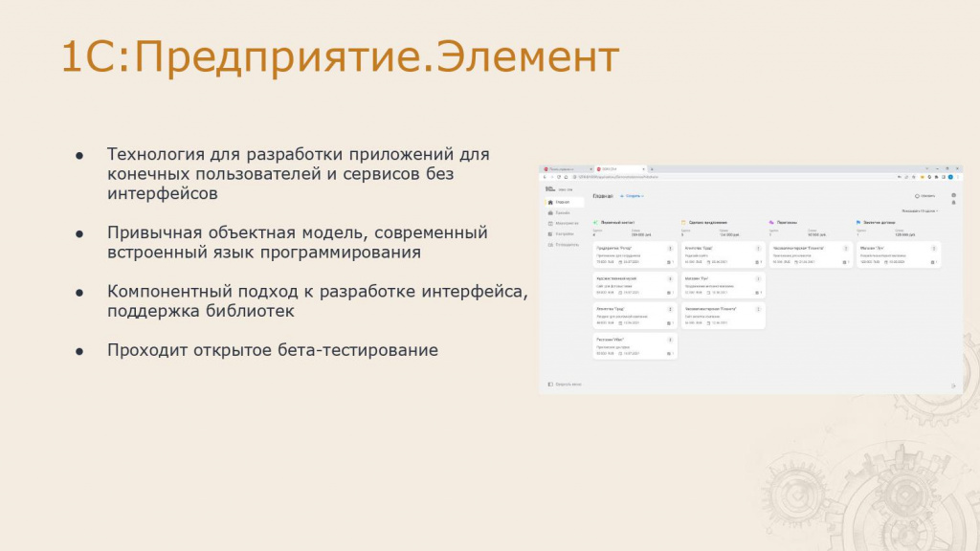The image size is (980, 551).
Task: Click the browser back arrow
Action: point(545,177)
